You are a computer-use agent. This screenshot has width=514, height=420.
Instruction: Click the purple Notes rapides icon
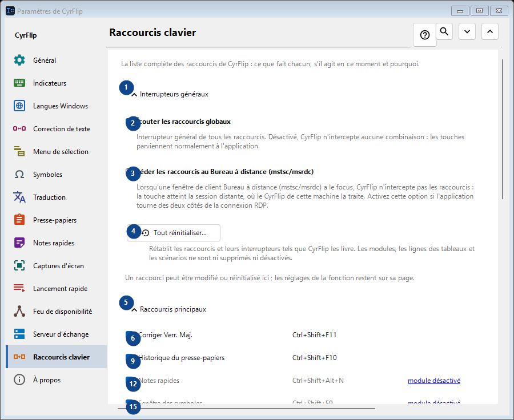click(19, 243)
